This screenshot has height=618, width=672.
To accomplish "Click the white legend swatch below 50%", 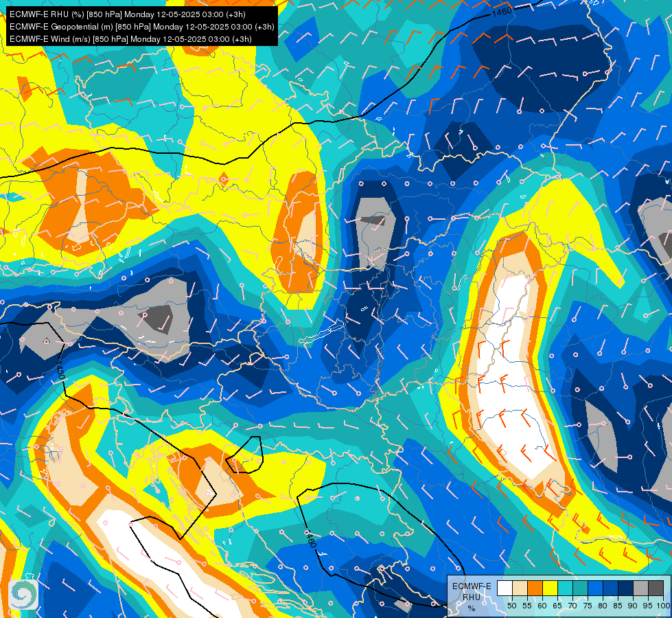I will (505, 588).
